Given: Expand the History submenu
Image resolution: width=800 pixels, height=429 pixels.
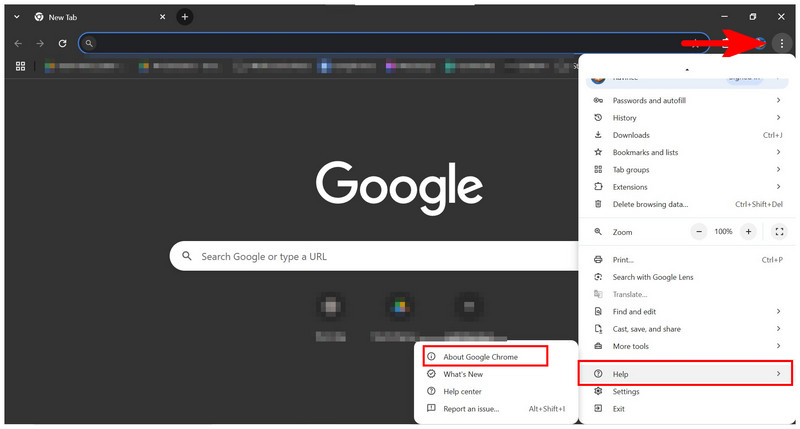Looking at the screenshot, I should pos(685,118).
